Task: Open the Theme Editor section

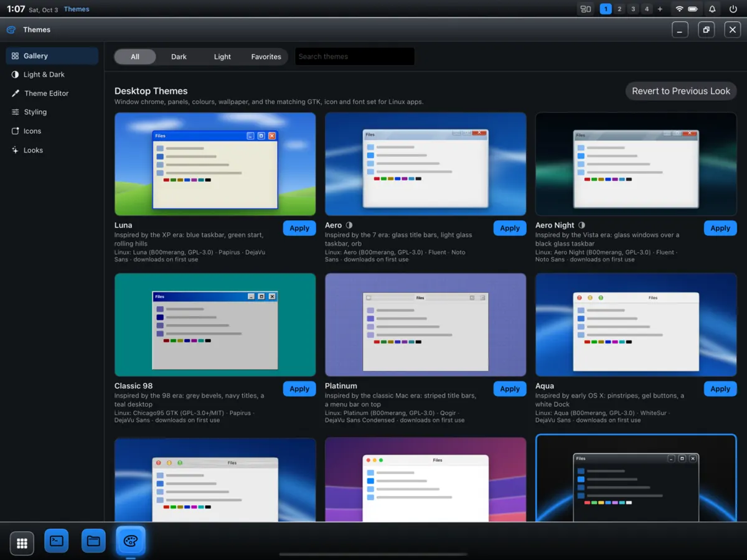Action: (52, 93)
